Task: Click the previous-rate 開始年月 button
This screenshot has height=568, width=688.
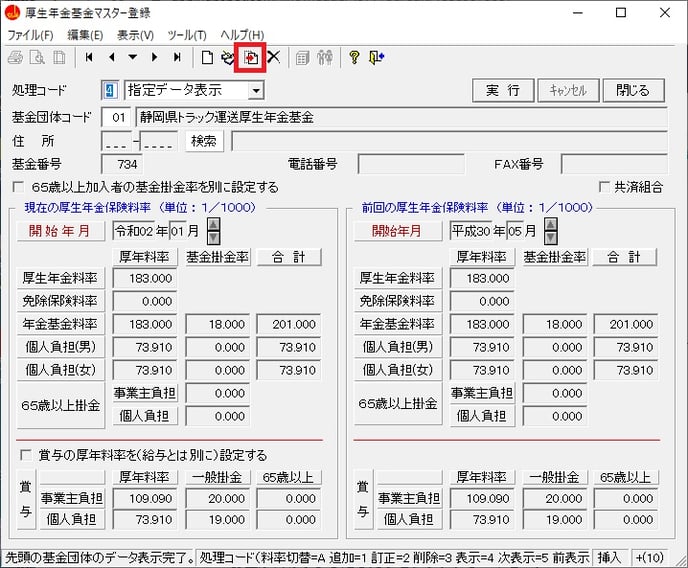Action: [398, 231]
